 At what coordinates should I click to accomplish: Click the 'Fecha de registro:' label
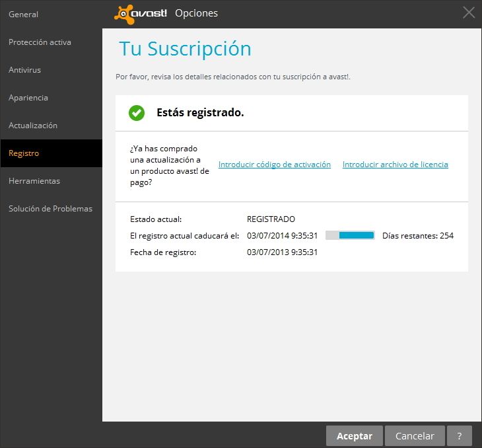point(163,252)
